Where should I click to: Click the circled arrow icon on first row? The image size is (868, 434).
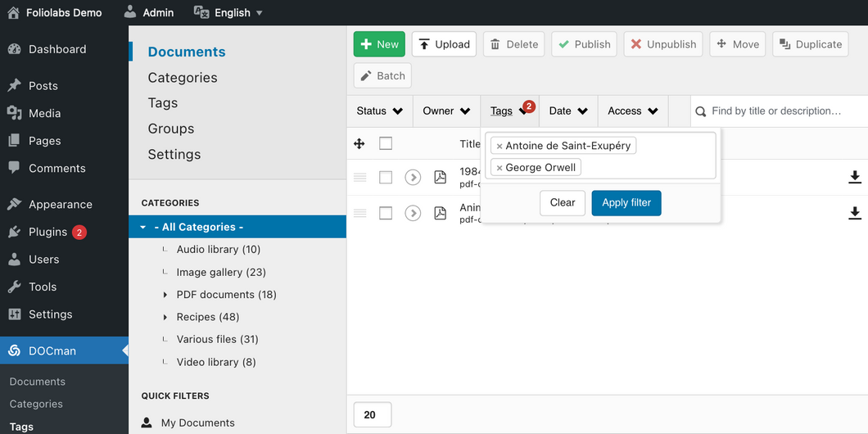point(413,177)
